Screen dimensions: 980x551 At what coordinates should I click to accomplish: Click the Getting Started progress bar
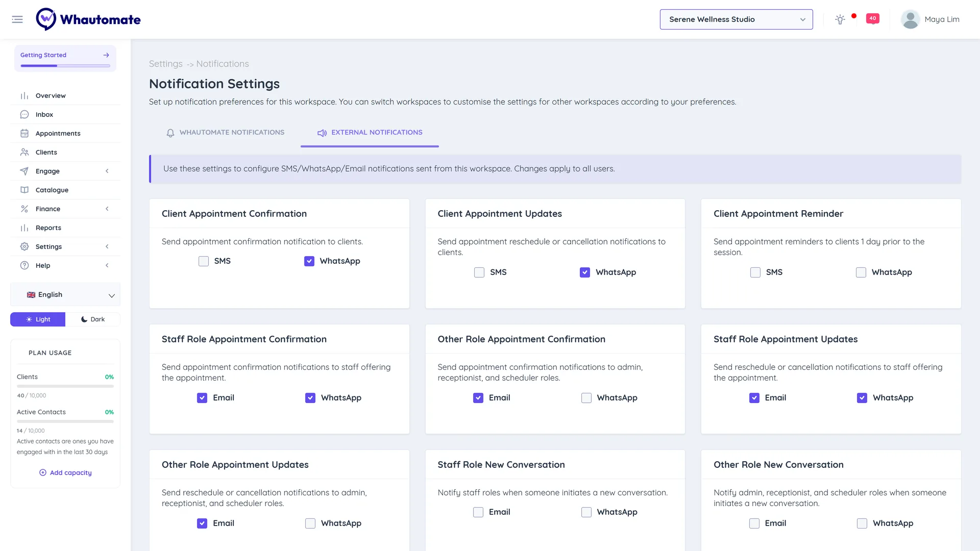[x=65, y=66]
